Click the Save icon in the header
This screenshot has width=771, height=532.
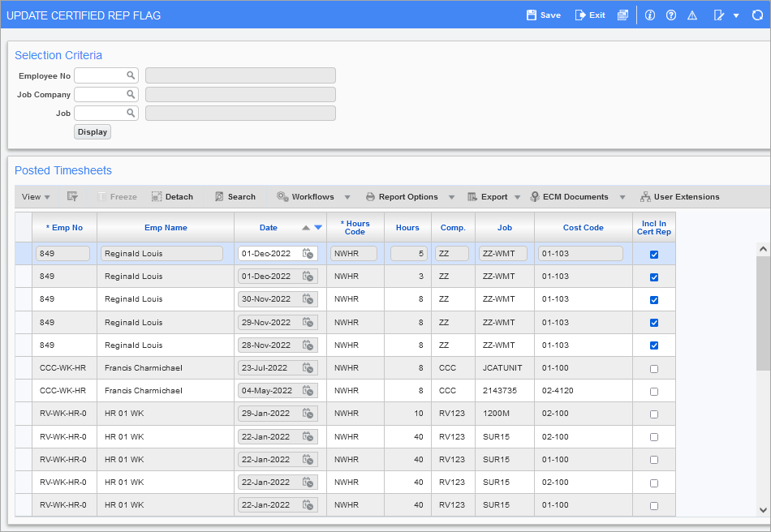tap(531, 15)
